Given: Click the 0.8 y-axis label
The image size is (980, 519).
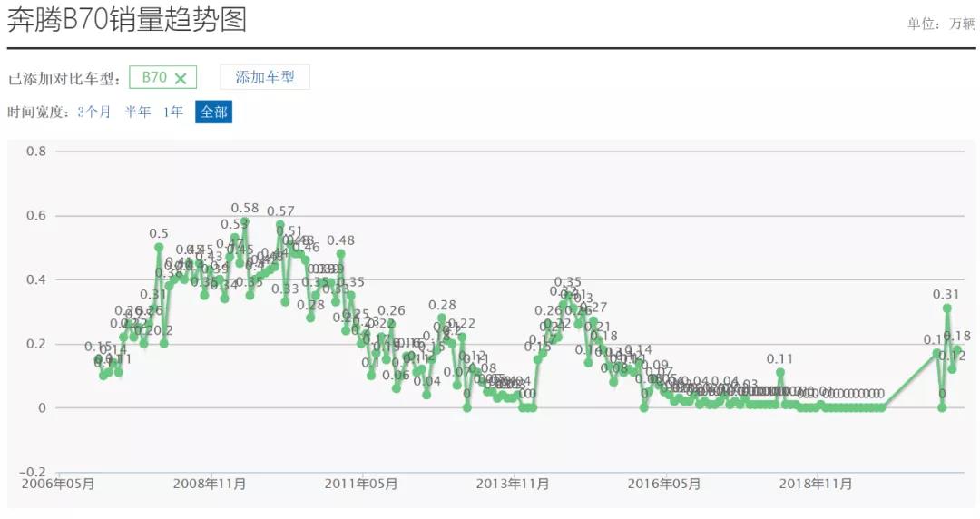Looking at the screenshot, I should [36, 152].
